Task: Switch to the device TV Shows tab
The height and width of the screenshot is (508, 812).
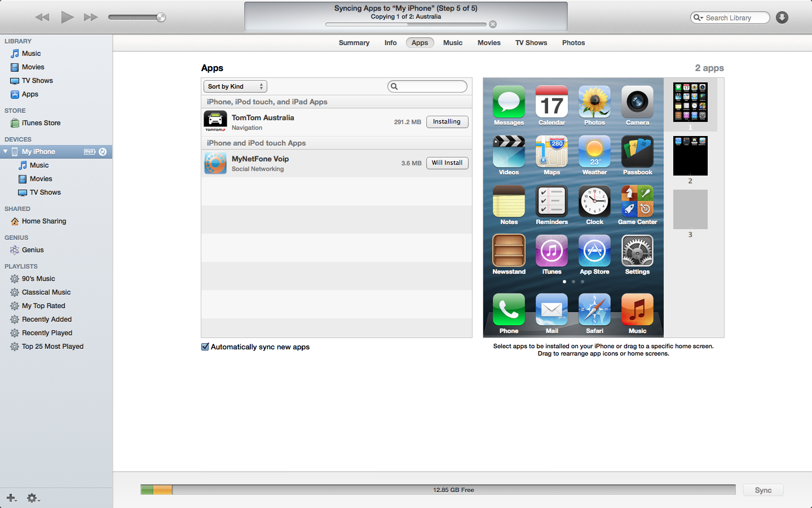Action: pyautogui.click(x=531, y=43)
